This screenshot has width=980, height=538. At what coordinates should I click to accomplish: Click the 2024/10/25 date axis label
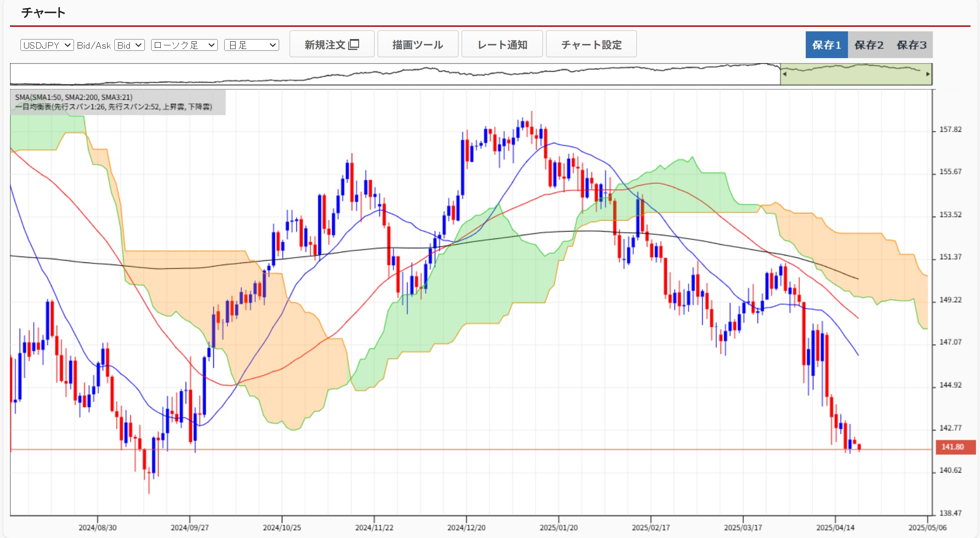point(281,528)
